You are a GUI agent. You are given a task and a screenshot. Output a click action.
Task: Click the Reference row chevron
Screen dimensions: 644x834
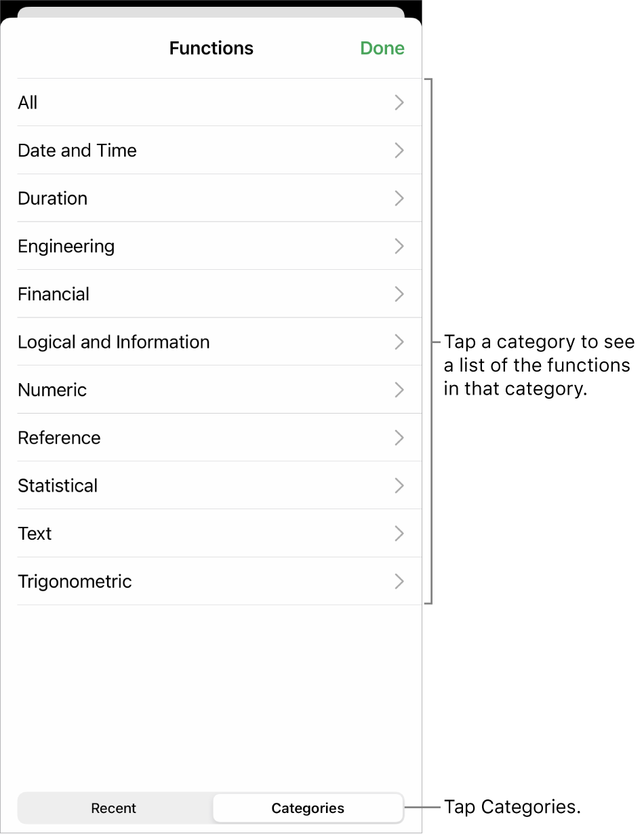pyautogui.click(x=399, y=438)
